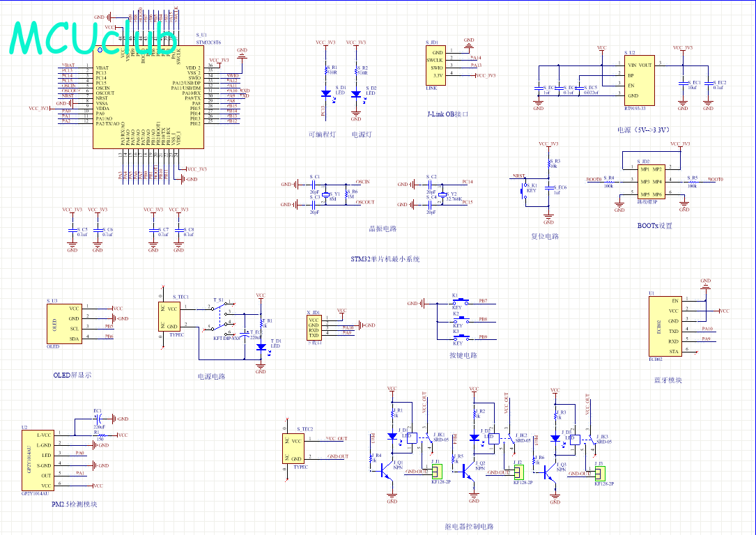Select the X_JD1 serial download header
The width and height of the screenshot is (756, 535).
[314, 327]
